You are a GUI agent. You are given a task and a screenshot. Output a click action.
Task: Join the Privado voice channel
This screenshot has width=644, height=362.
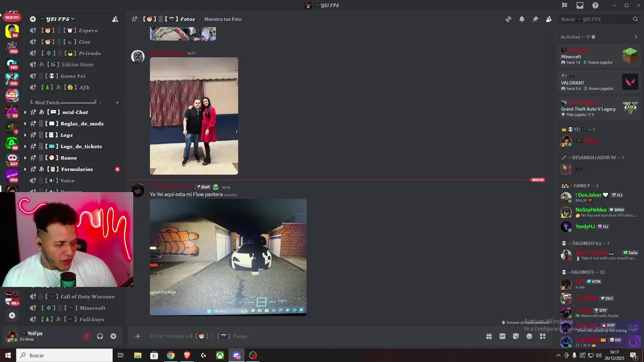click(x=75, y=53)
